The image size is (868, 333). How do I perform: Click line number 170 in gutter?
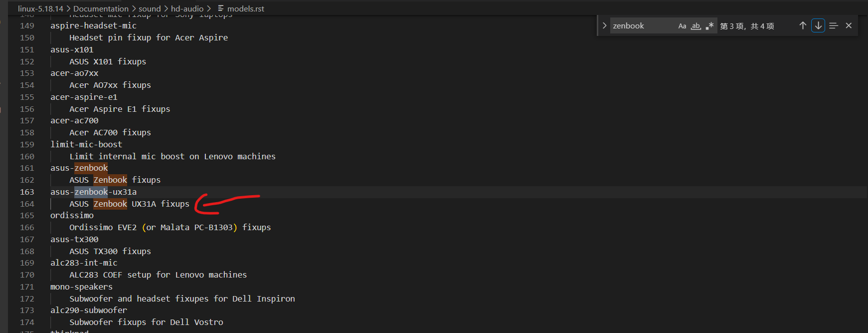coord(27,275)
